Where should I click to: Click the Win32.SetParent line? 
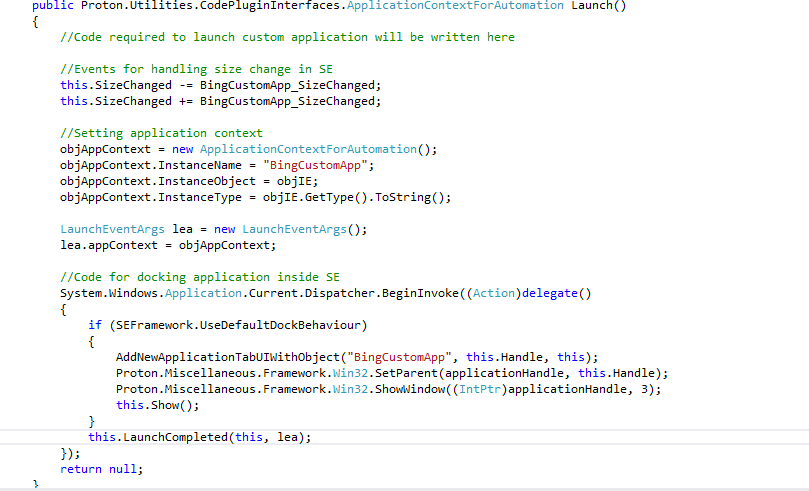[392, 373]
